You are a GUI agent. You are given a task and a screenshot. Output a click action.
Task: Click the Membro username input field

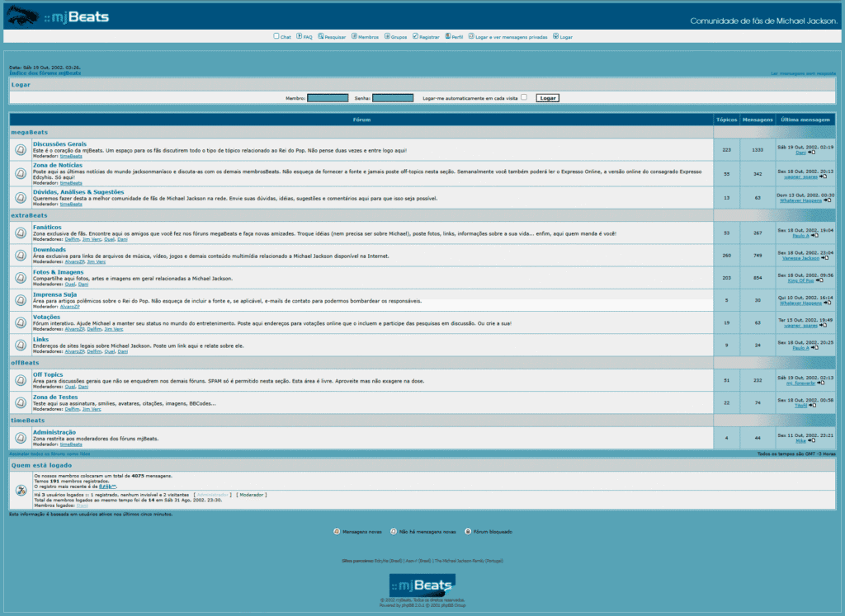328,98
